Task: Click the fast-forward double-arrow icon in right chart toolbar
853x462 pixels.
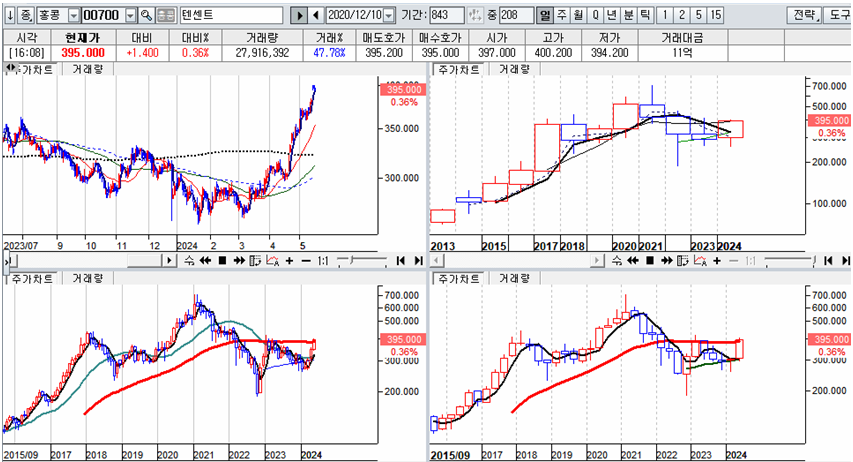Action: click(665, 260)
